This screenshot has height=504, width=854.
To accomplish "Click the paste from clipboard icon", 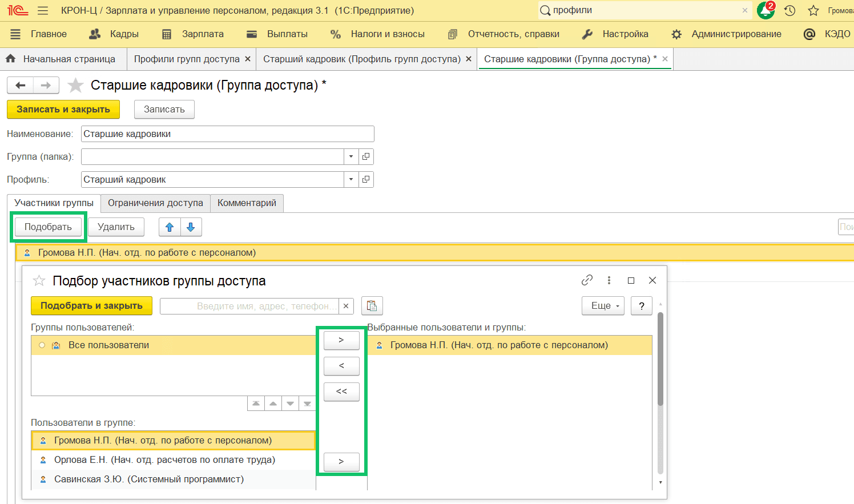I will click(x=372, y=306).
